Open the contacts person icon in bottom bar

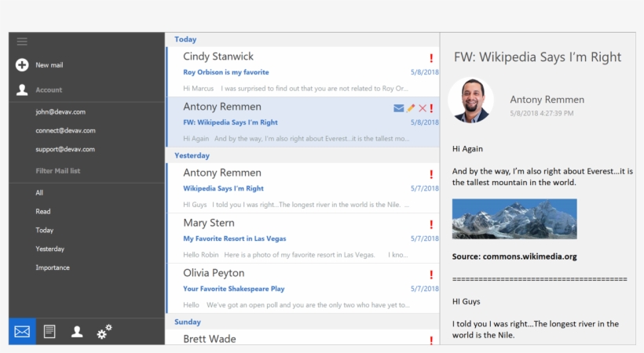point(77,331)
